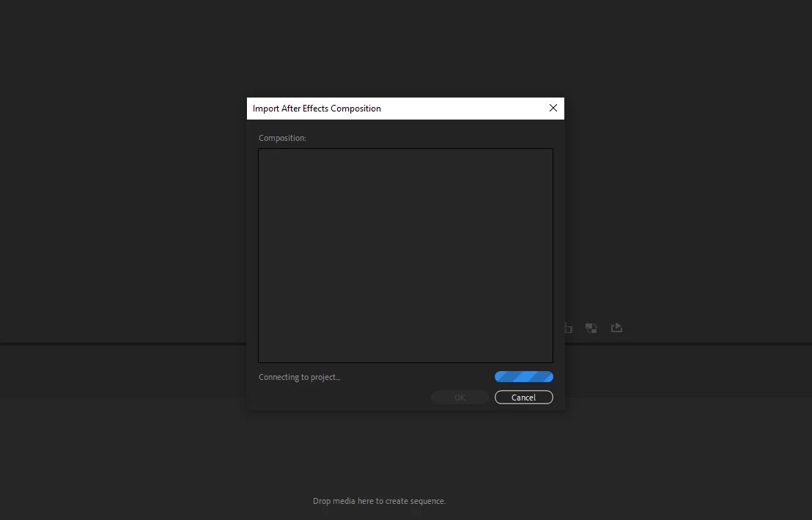The height and width of the screenshot is (520, 812).
Task: Click the greyed-out OK button
Action: (459, 397)
